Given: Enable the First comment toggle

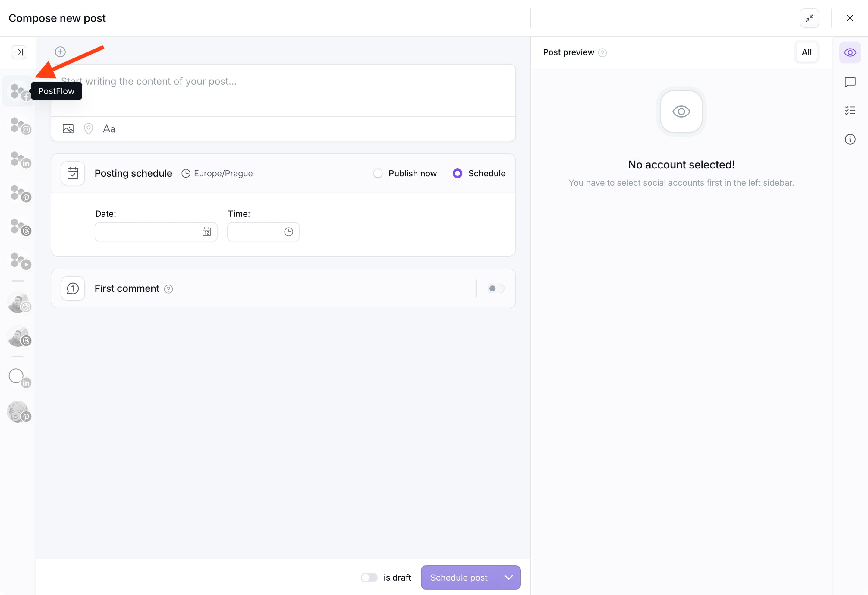Looking at the screenshot, I should 495,288.
